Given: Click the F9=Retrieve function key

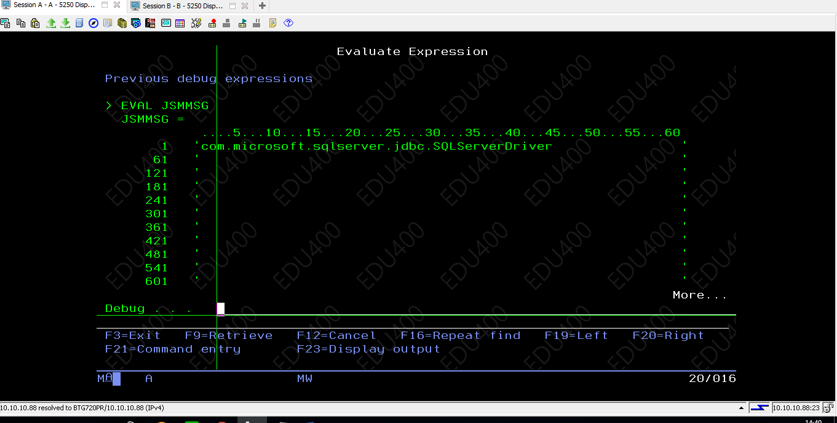Looking at the screenshot, I should tap(228, 335).
